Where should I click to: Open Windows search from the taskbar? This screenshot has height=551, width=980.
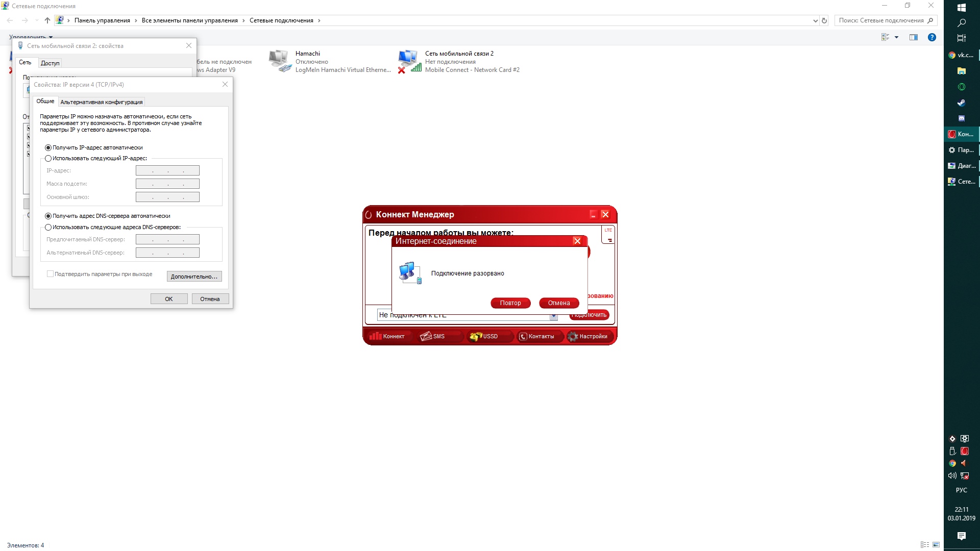click(962, 23)
